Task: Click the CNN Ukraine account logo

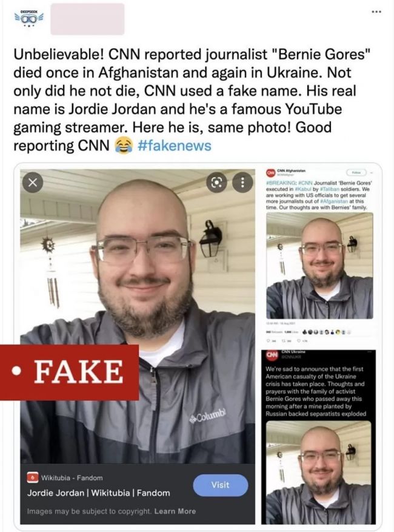Action: pyautogui.click(x=271, y=355)
